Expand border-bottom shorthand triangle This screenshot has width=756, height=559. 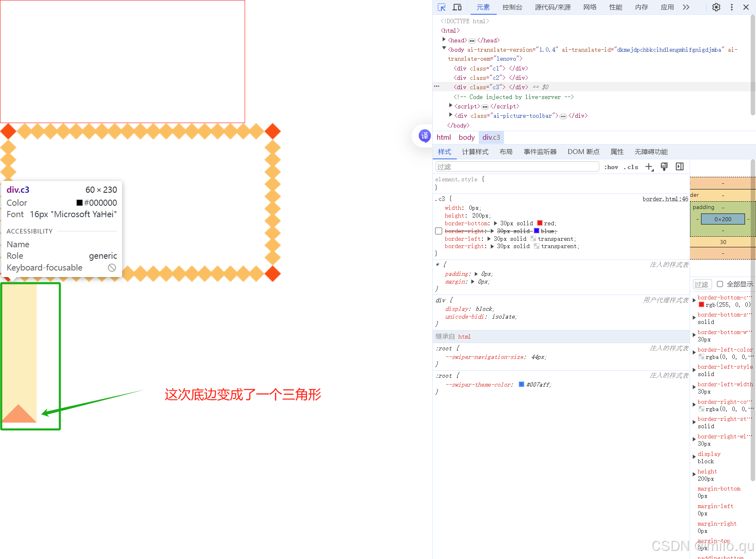tap(495, 223)
